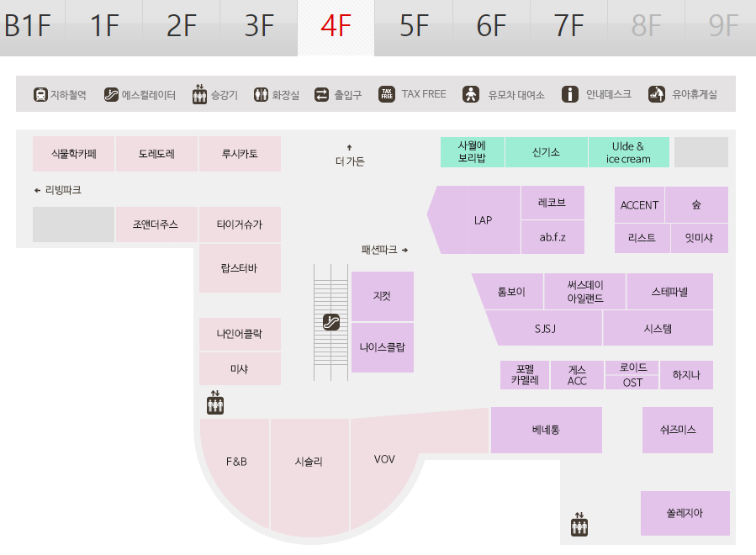The width and height of the screenshot is (756, 555).
Task: Select the 식물학카페 store block
Action: [74, 154]
